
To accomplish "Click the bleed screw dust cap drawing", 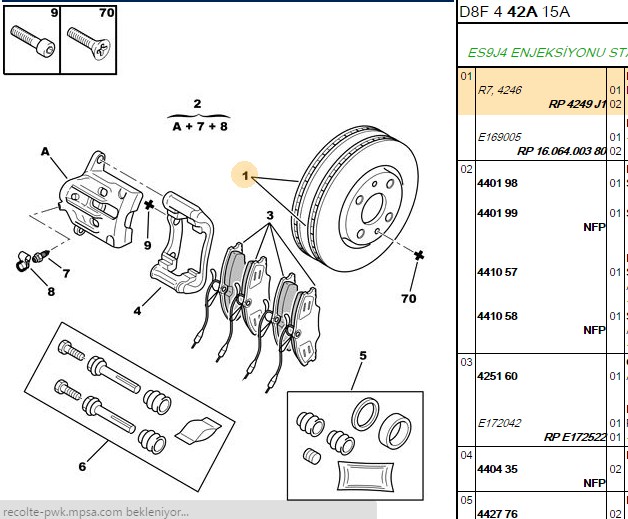I will [x=24, y=261].
